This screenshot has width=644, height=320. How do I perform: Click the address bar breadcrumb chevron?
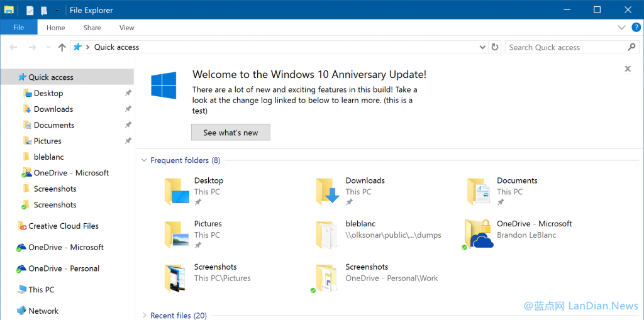pos(87,47)
